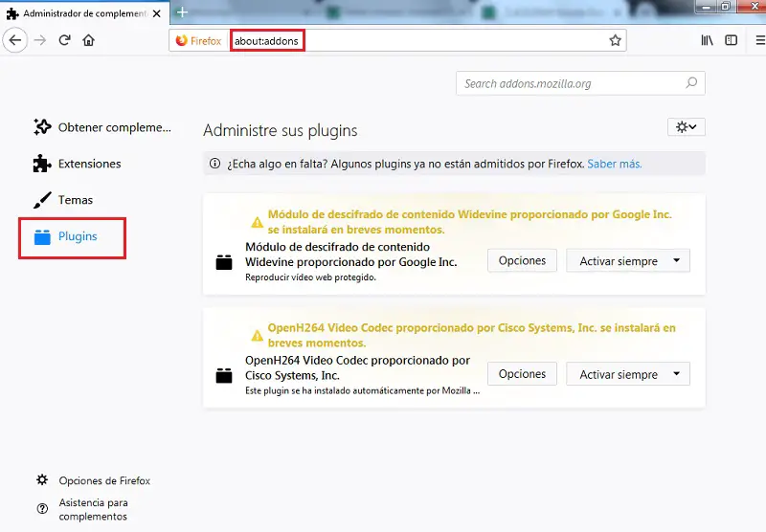766x532 pixels.
Task: Click the Opciones de Firefox gear icon
Action: tap(42, 480)
